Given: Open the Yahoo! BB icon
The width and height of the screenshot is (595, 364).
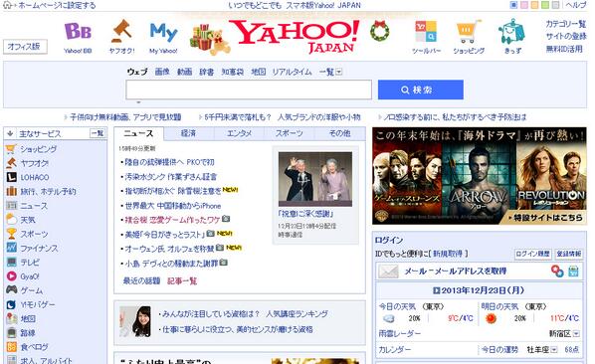Looking at the screenshot, I should click(x=78, y=31).
